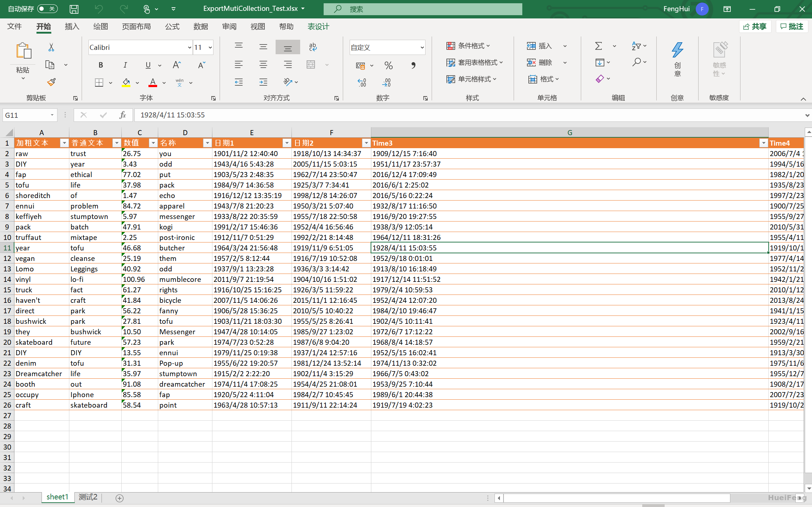Screen dimensions: 812x507
Task: Toggle Top Align button
Action: pos(239,46)
